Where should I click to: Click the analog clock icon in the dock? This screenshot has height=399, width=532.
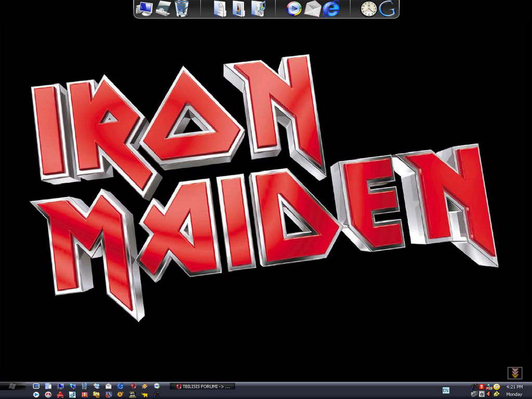point(369,8)
